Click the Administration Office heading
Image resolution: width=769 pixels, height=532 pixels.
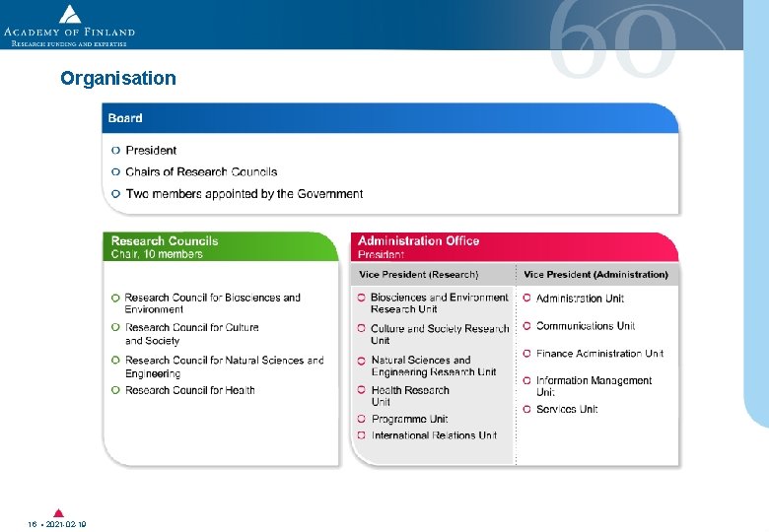418,240
